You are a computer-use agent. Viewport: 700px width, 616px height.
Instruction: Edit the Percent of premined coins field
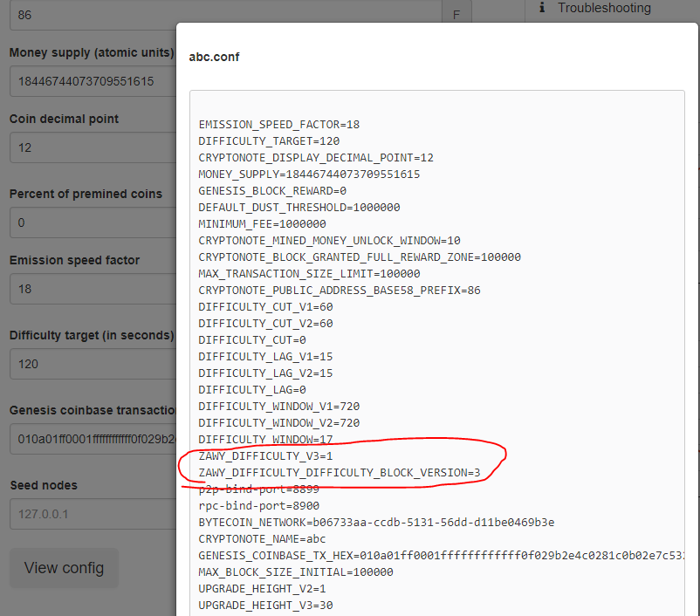click(87, 222)
